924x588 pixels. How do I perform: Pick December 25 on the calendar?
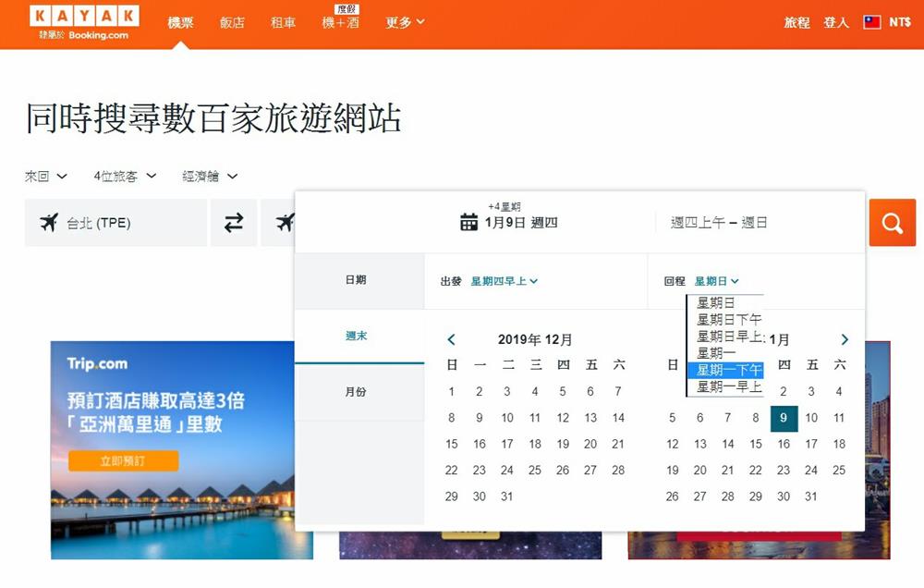point(535,470)
